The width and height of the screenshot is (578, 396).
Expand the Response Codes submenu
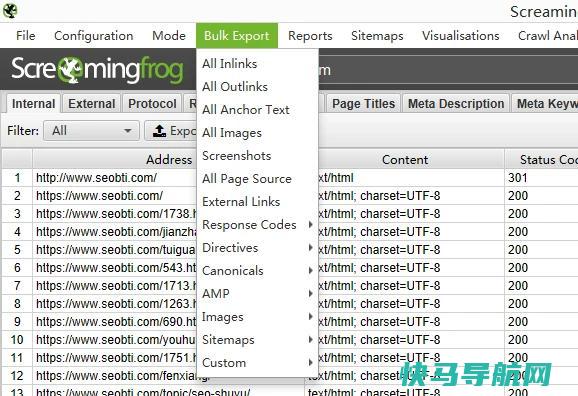[x=258, y=225]
